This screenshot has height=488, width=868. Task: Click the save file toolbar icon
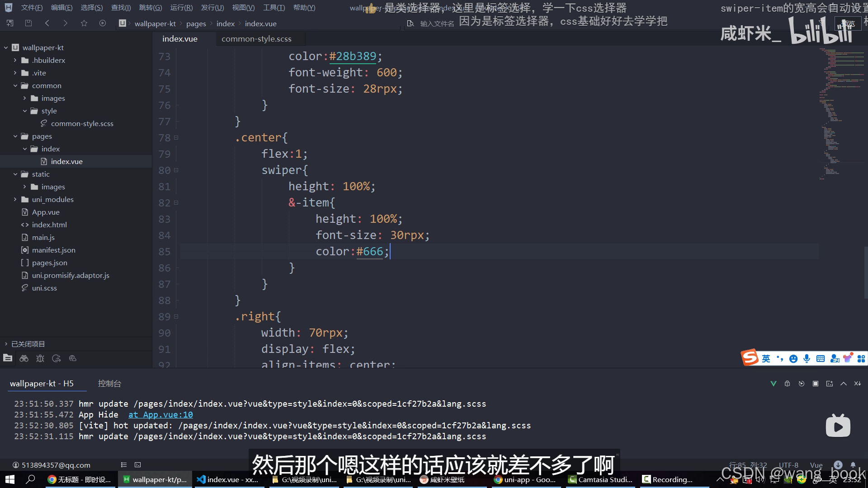click(28, 23)
